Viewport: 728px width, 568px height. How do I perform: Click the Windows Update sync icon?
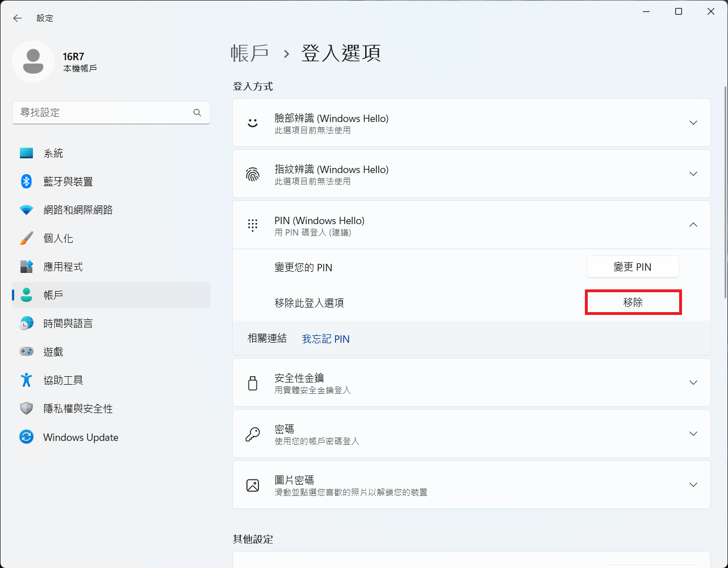(x=26, y=437)
